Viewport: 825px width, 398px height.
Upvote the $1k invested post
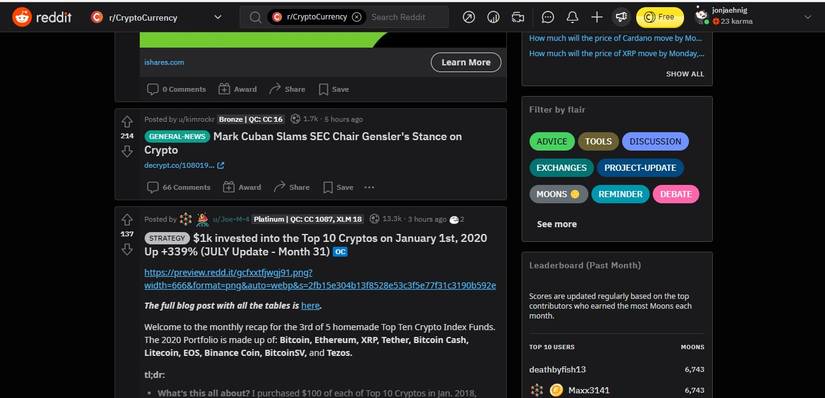click(127, 220)
